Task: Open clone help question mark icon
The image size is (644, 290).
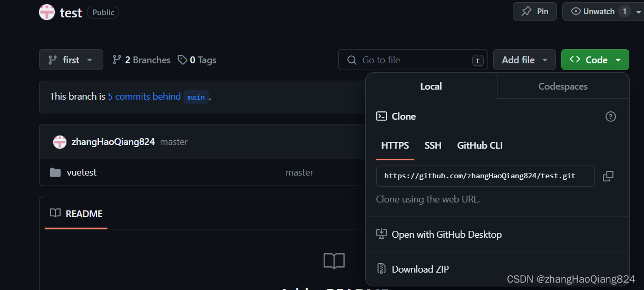Action: (x=611, y=117)
